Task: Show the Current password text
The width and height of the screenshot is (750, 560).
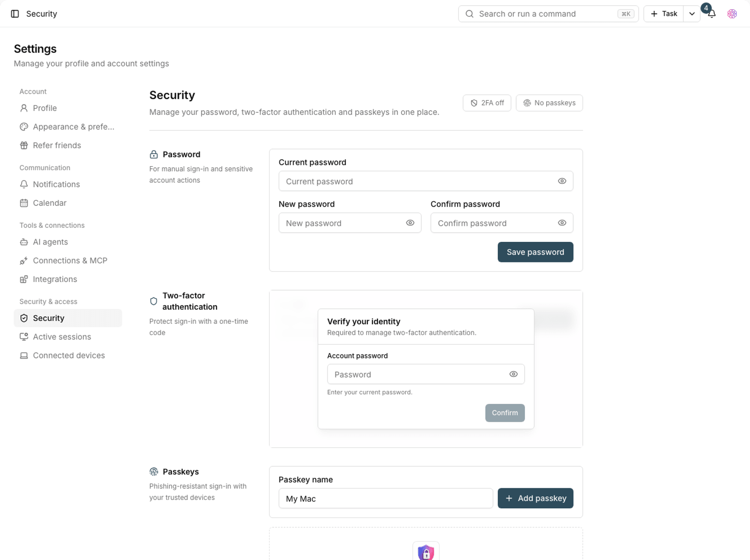Action: 562,181
